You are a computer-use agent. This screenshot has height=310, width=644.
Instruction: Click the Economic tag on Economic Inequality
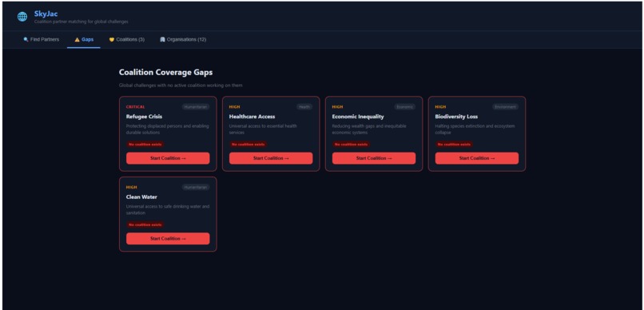405,107
